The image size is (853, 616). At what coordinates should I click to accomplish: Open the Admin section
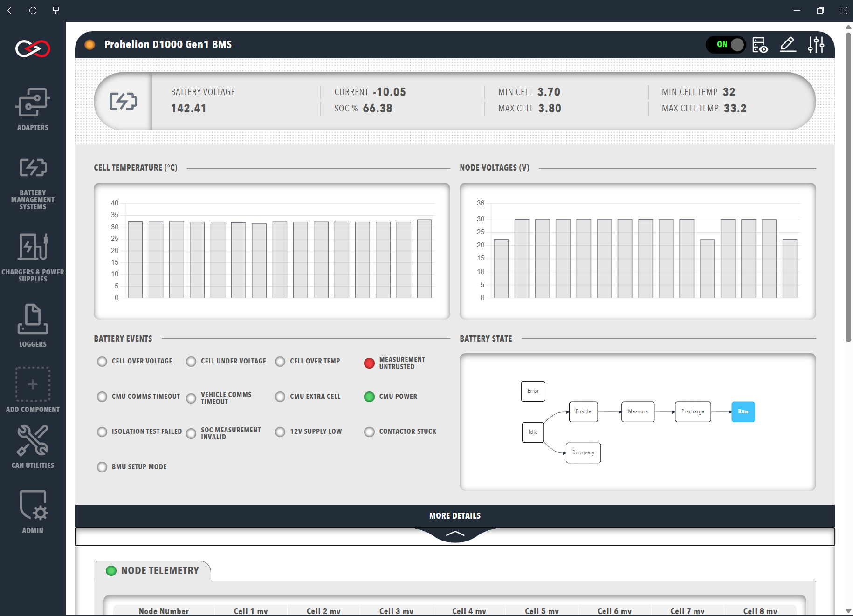(x=33, y=511)
